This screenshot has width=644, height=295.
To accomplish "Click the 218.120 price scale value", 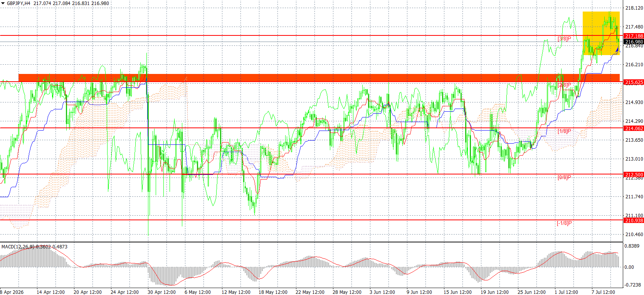I will point(634,8).
